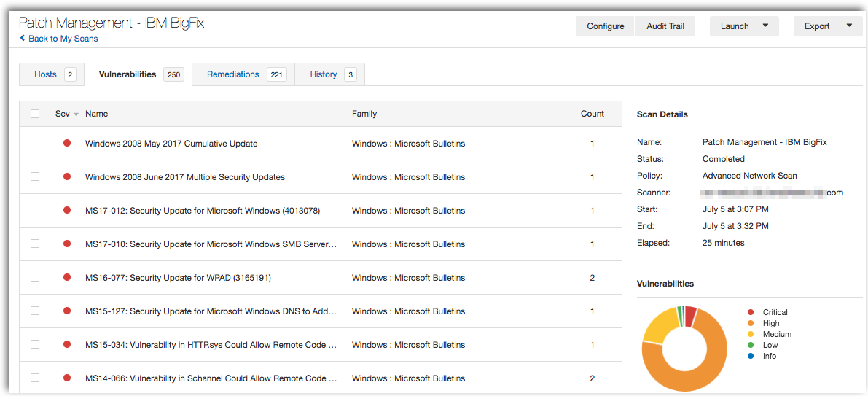Click the Advanced Network Scan policy value

pyautogui.click(x=749, y=176)
